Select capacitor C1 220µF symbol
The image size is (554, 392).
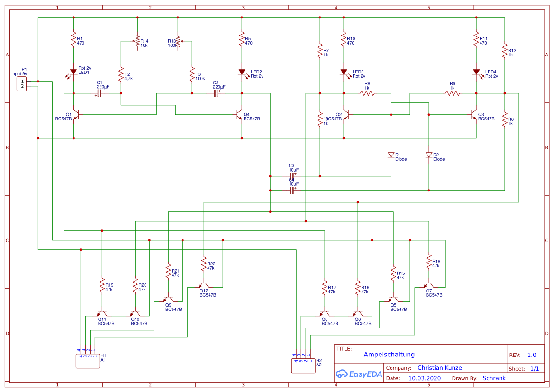click(x=99, y=93)
